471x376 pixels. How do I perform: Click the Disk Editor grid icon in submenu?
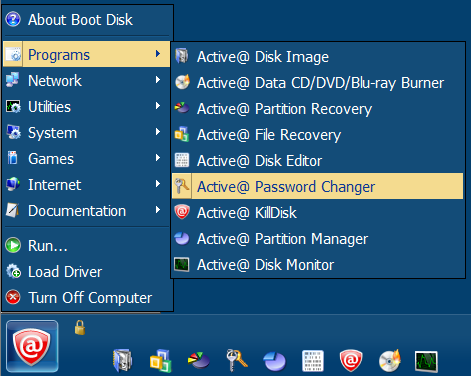click(x=182, y=160)
